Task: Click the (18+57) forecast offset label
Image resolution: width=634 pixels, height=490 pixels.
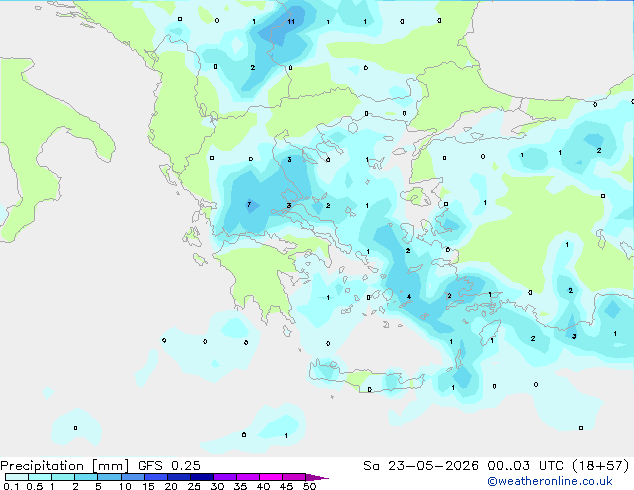Action: 601,466
